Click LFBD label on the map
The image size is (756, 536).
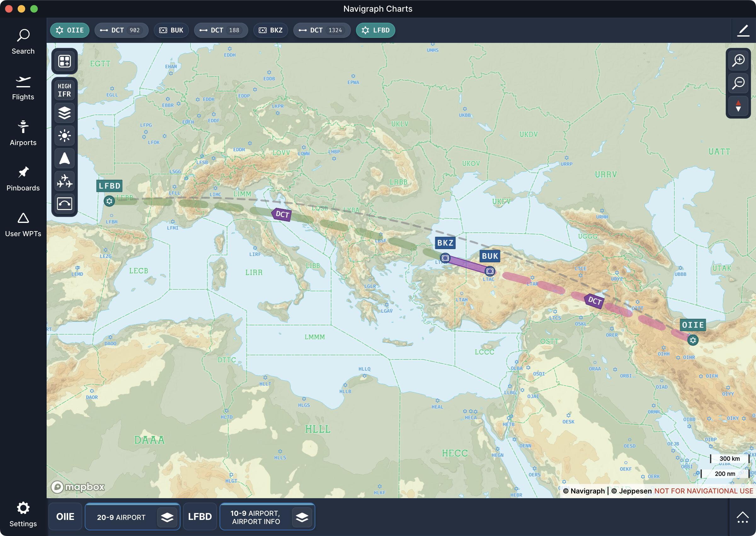(109, 186)
